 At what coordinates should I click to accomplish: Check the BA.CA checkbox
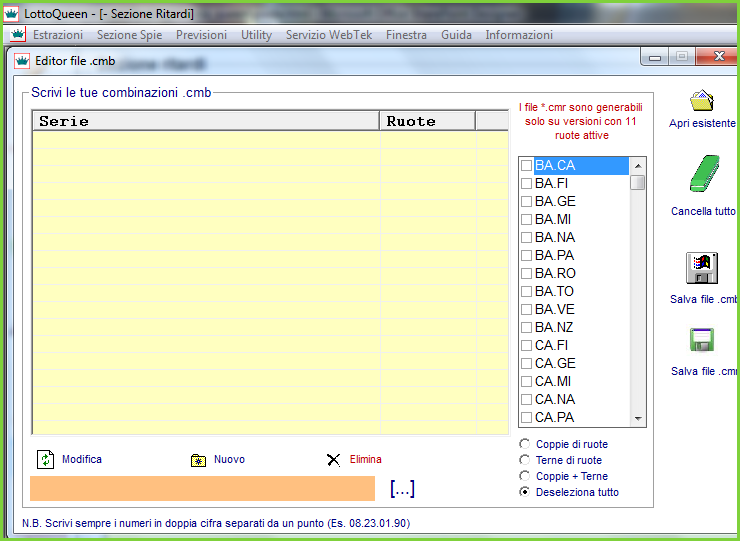pyautogui.click(x=526, y=166)
